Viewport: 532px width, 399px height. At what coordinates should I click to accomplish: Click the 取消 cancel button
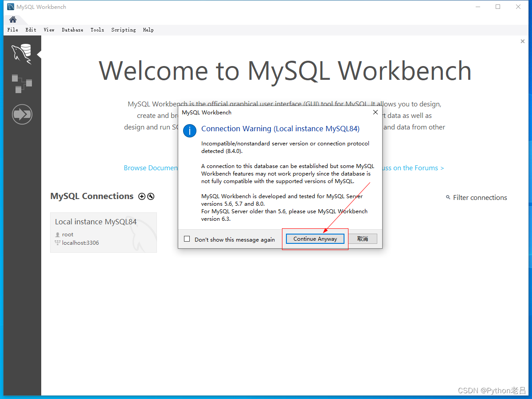tap(363, 239)
